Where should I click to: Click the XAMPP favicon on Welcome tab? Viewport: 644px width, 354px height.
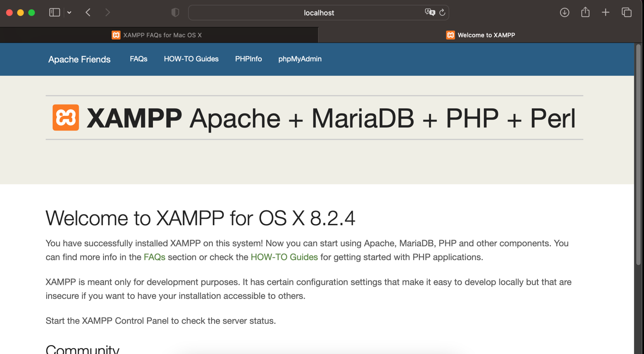click(450, 35)
